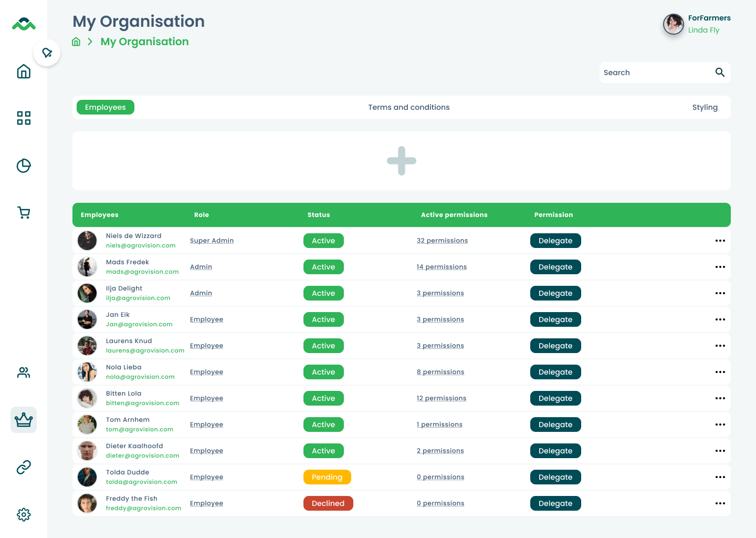Open three-dot menu for Niels de Wizzard
The image size is (756, 538).
tap(720, 241)
